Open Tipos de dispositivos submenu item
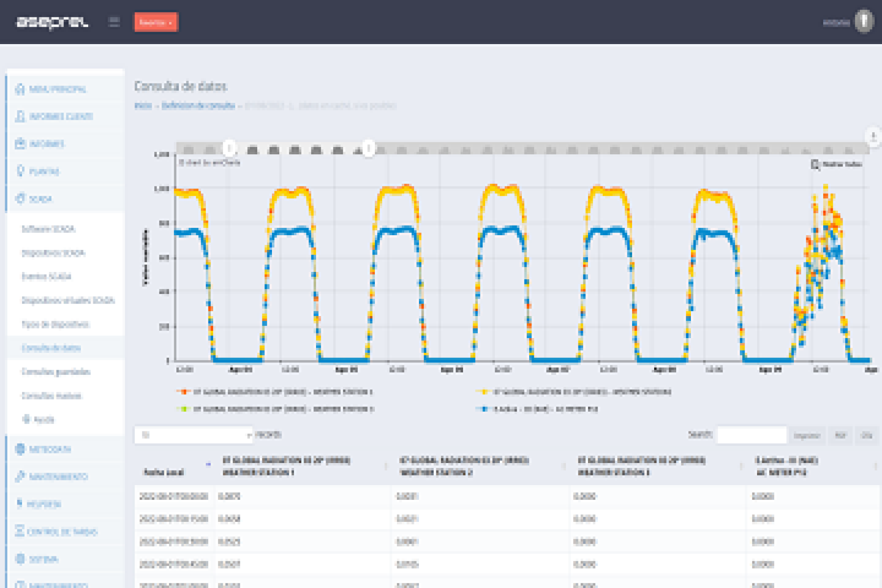 pos(55,324)
